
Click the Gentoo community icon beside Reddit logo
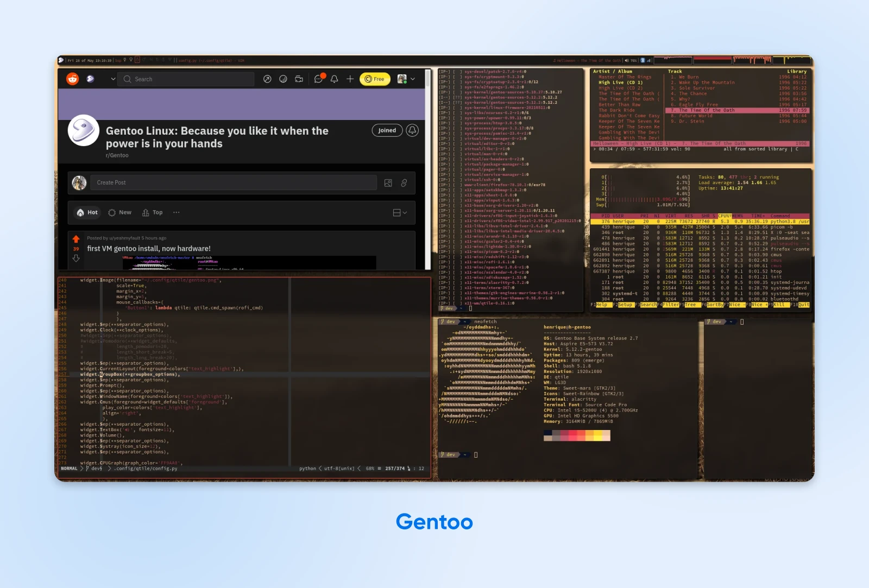click(90, 79)
